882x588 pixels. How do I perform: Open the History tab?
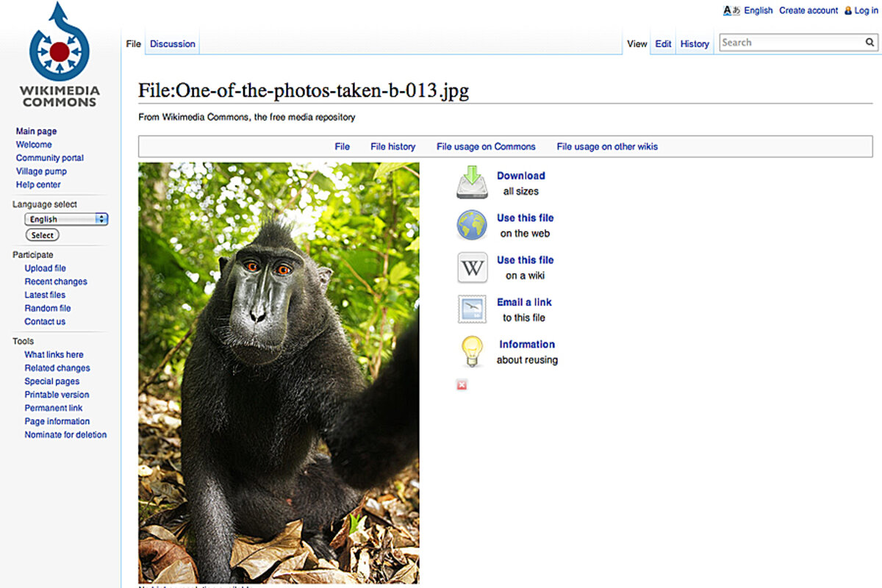pos(695,44)
